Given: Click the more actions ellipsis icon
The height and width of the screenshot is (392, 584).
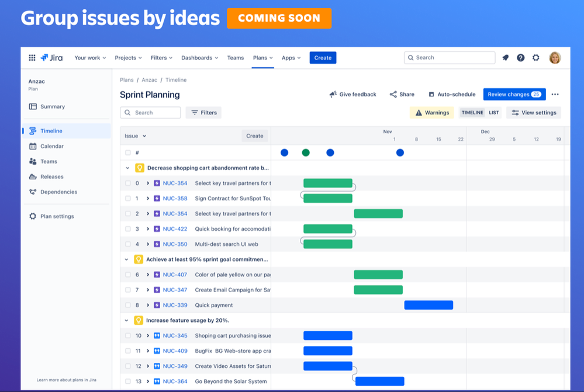Looking at the screenshot, I should click(x=555, y=95).
